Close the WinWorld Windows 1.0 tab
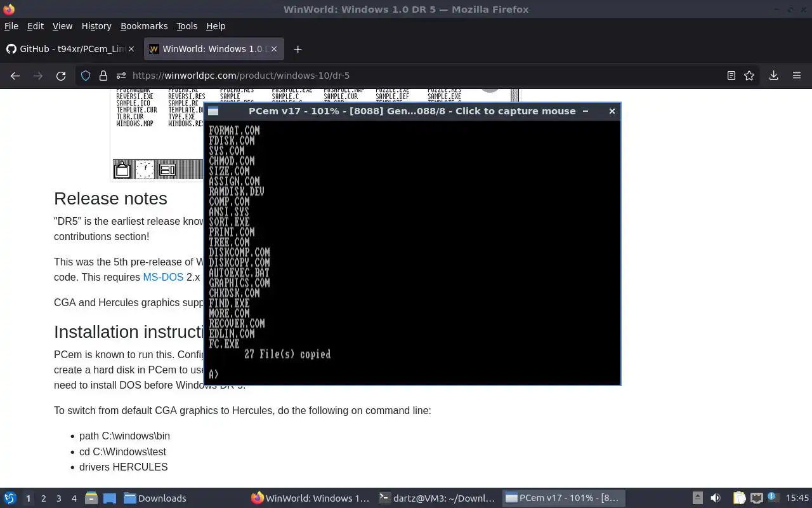The height and width of the screenshot is (508, 812). (274, 49)
